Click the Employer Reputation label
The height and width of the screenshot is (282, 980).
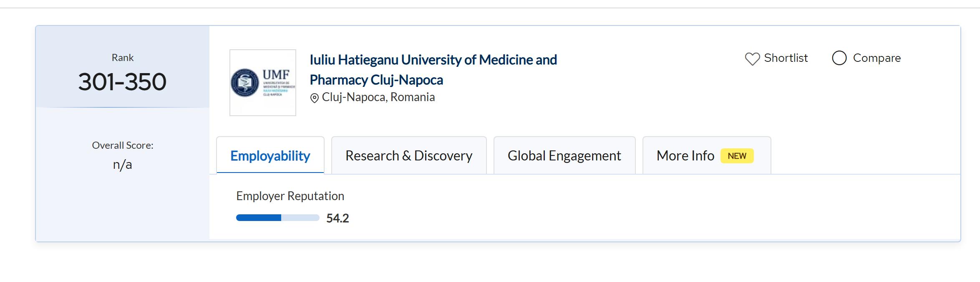tap(290, 196)
